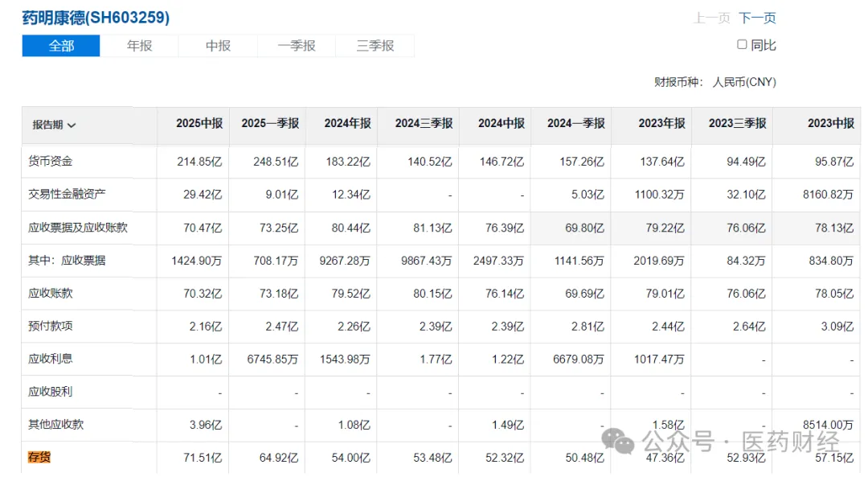Viewport: 868px width, 477px height.
Task: Click the 2024年报 column header
Action: pyautogui.click(x=347, y=124)
